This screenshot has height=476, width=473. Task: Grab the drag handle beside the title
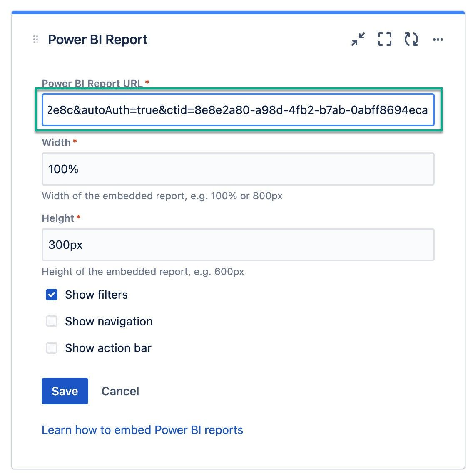tap(35, 39)
